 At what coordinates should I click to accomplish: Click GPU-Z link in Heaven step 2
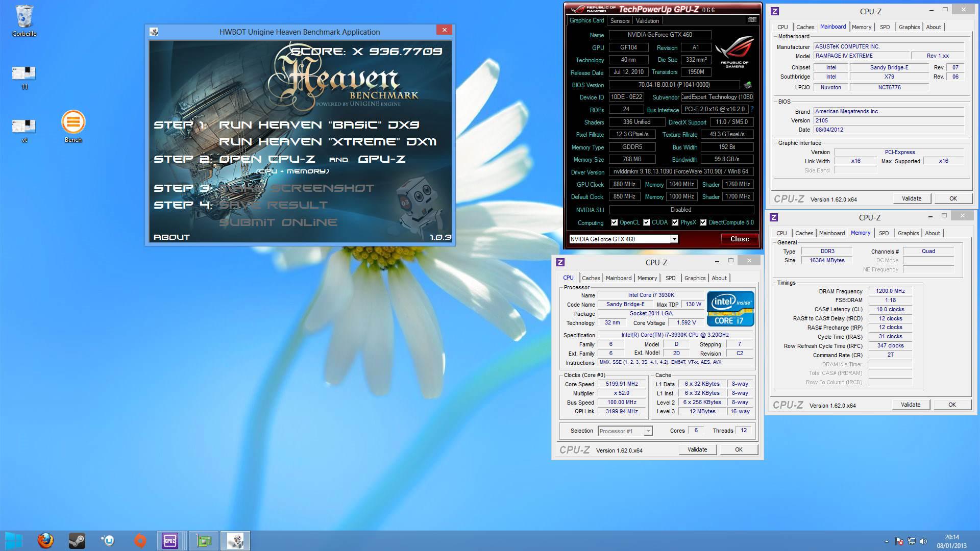[x=382, y=159]
